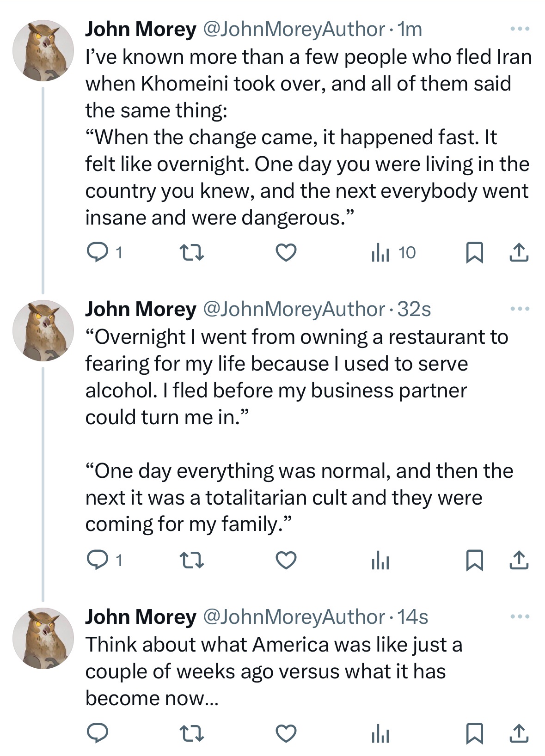Viewport: 545px width, 756px height.
Task: View analytics showing 10 views
Action: [x=393, y=253]
